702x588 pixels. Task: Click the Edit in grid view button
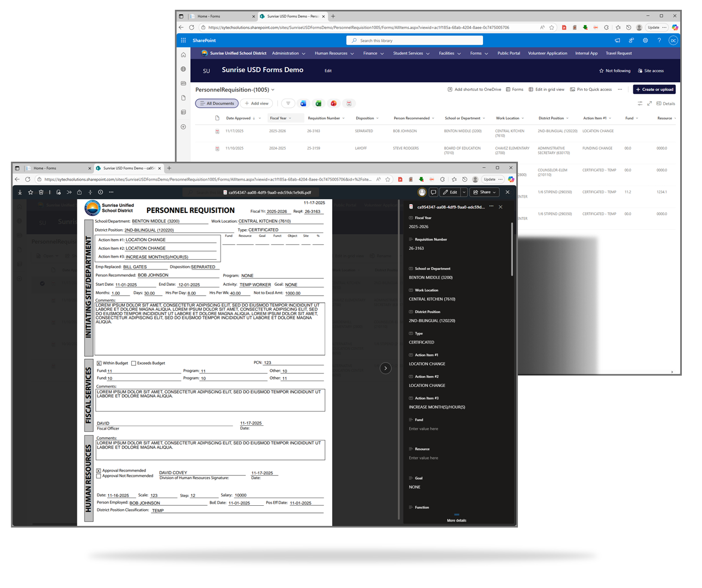click(546, 89)
